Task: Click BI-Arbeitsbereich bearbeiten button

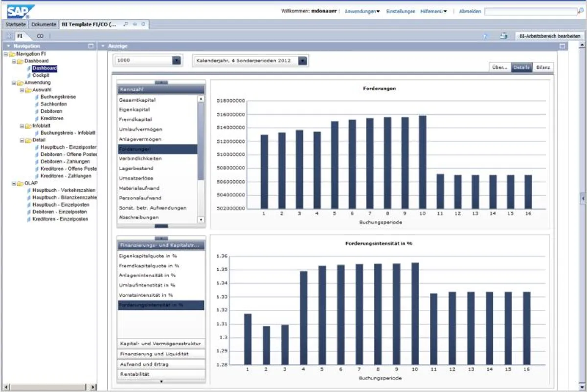Action: click(x=549, y=36)
